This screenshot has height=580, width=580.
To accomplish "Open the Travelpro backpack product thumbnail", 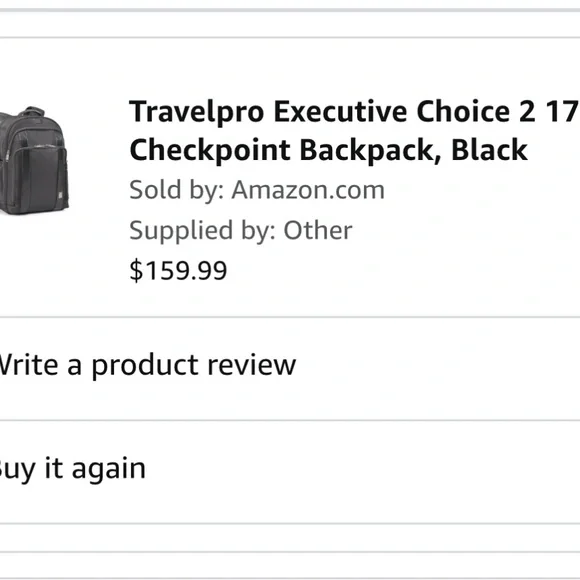I will (34, 161).
